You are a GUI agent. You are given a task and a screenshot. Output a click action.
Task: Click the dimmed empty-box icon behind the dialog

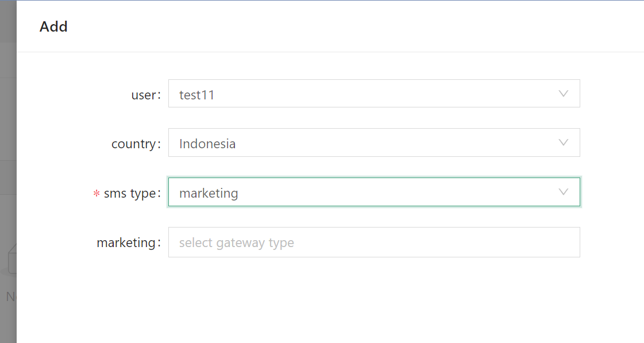tap(11, 259)
